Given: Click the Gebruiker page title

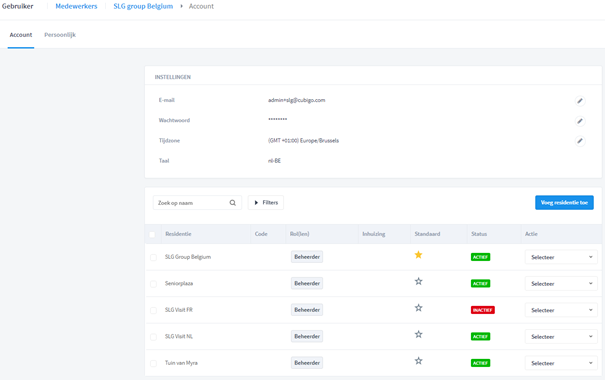Looking at the screenshot, I should (x=18, y=6).
